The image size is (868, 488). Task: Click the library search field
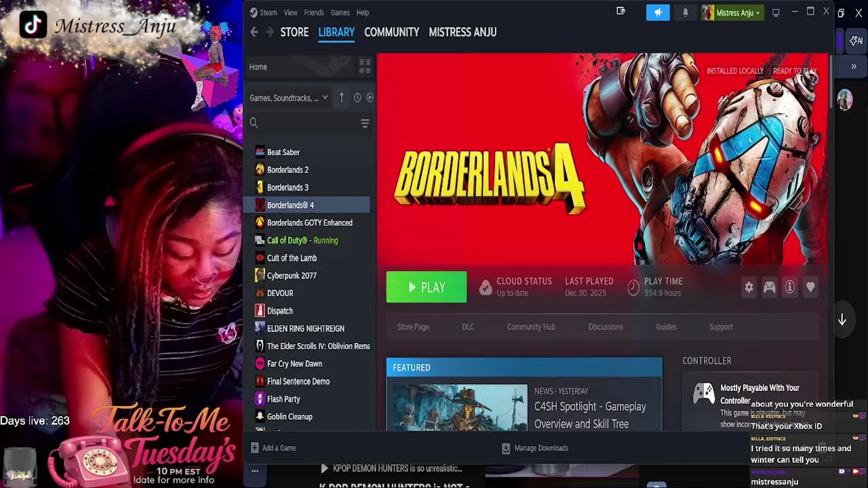click(303, 123)
